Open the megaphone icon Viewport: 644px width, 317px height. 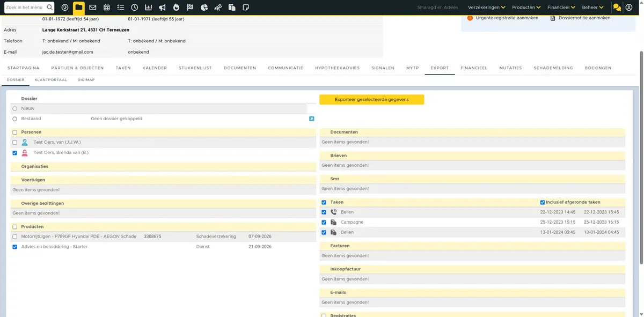tap(162, 8)
